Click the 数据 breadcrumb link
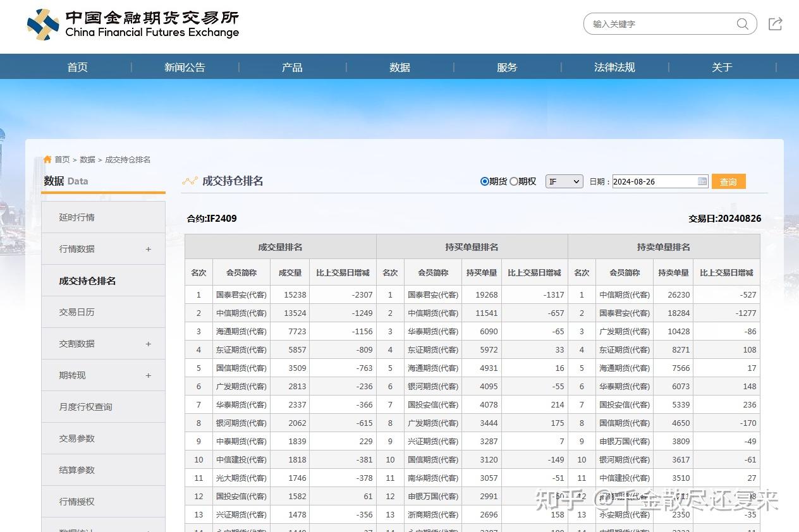The image size is (799, 532). click(x=87, y=159)
